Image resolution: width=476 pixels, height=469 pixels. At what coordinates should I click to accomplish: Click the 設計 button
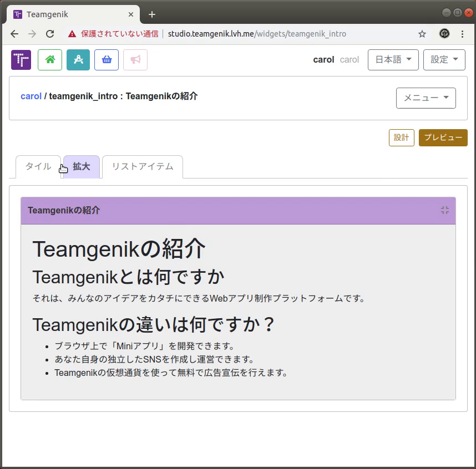click(x=401, y=137)
